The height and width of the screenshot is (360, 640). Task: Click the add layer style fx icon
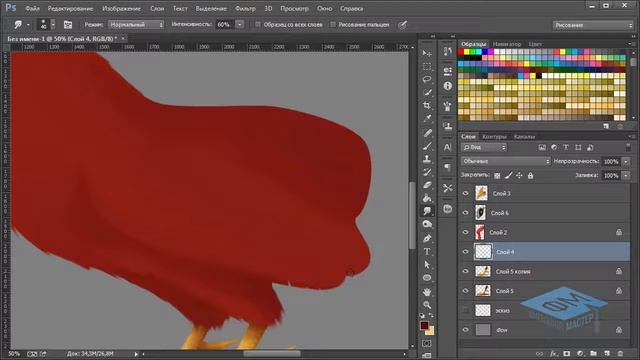click(553, 353)
